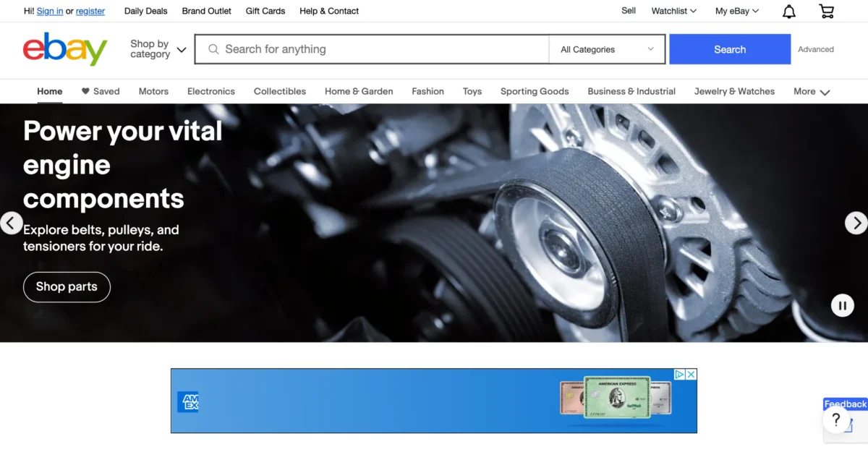Viewport: 868px width, 452px height.
Task: Open the notifications bell icon
Action: click(x=789, y=12)
